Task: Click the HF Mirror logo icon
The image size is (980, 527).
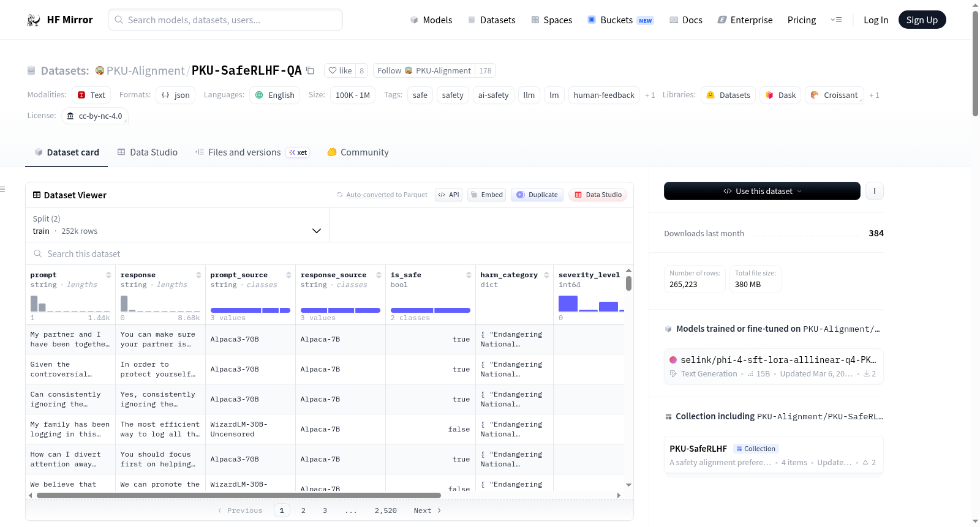Action: click(x=34, y=20)
